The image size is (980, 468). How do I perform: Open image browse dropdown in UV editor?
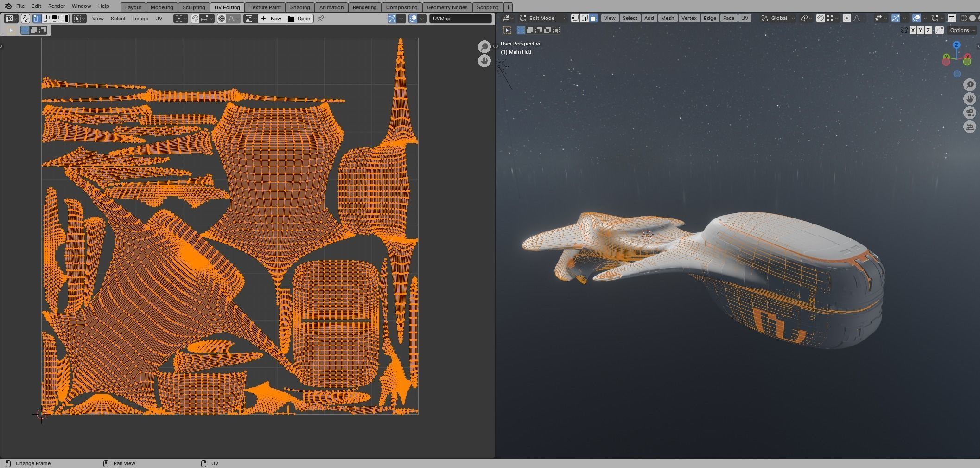click(x=251, y=19)
